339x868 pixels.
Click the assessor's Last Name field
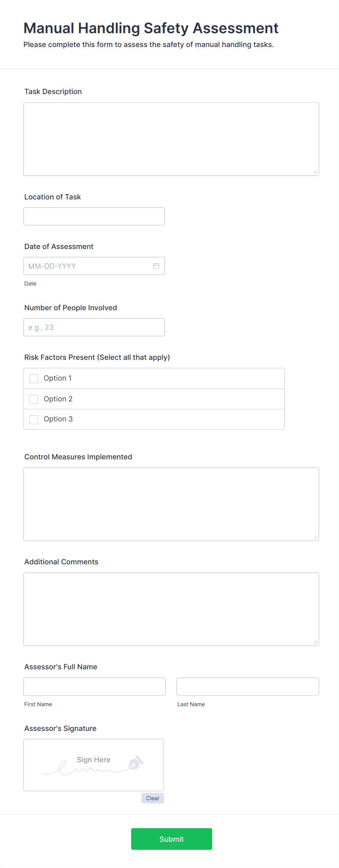tap(248, 686)
